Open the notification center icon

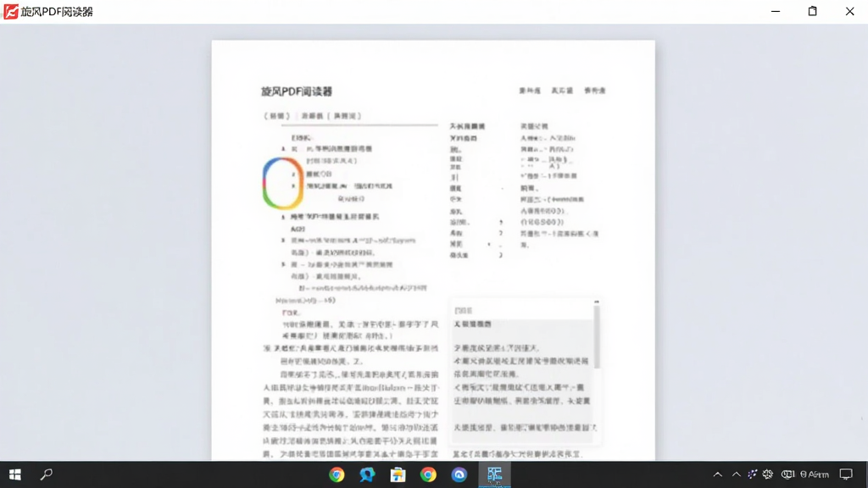tap(846, 474)
